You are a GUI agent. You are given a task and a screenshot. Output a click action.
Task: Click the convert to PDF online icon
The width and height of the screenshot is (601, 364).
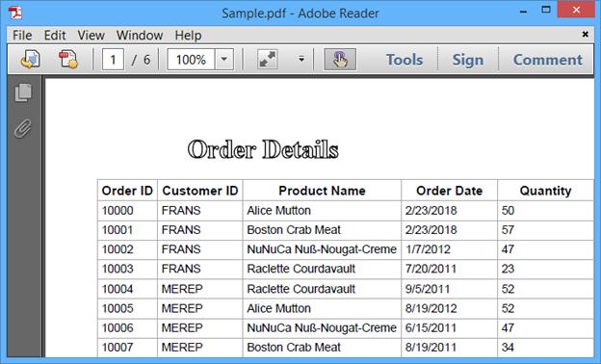[30, 60]
